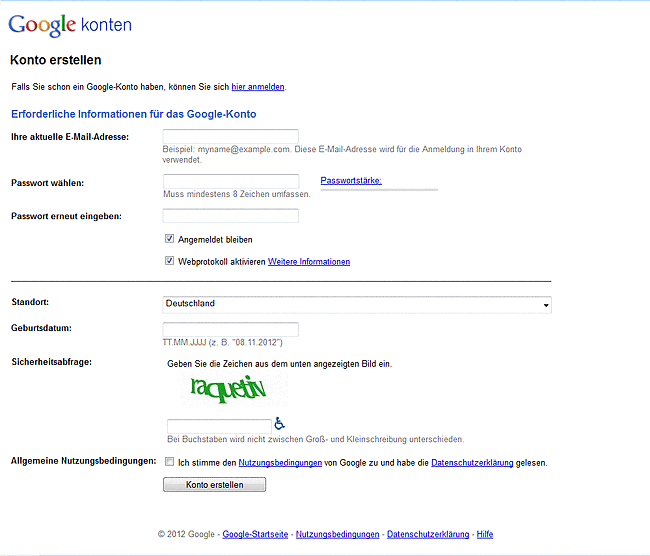The image size is (650, 556).
Task: Open the Standort country dropdown
Action: [x=356, y=304]
